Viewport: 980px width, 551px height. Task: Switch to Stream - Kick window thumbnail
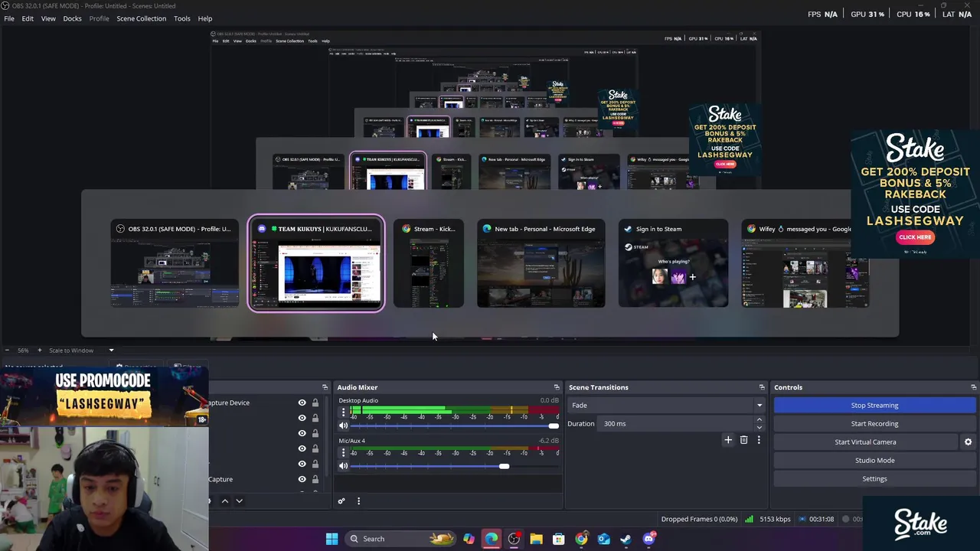point(429,264)
